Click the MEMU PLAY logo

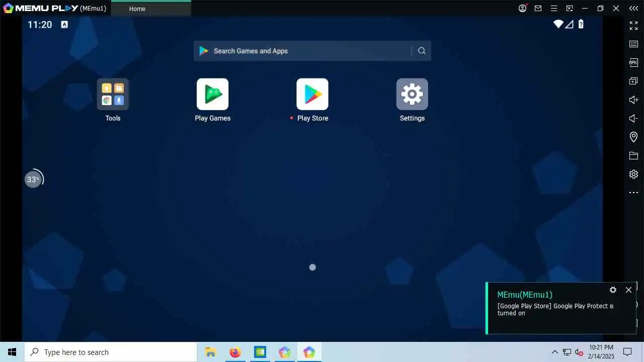click(x=41, y=8)
